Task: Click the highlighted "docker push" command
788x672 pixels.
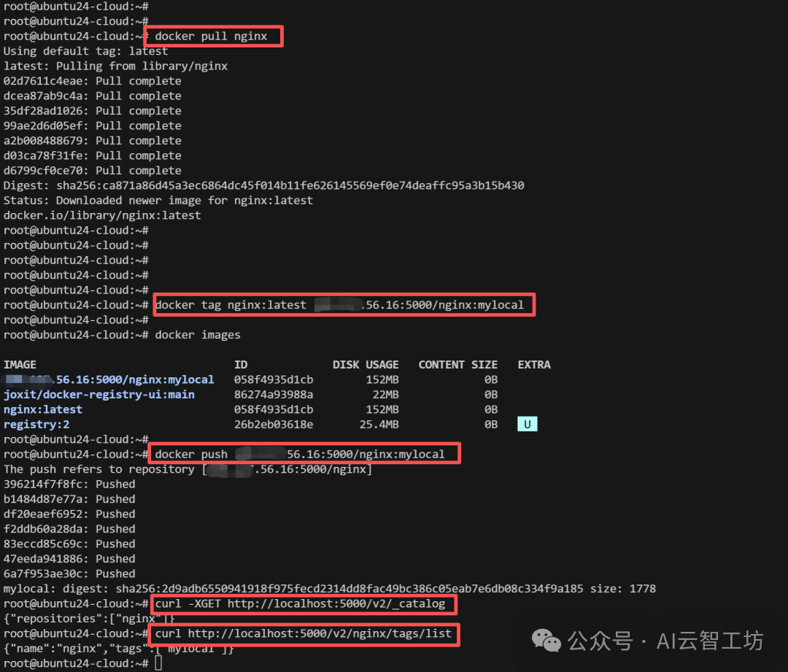Action: pos(304,452)
